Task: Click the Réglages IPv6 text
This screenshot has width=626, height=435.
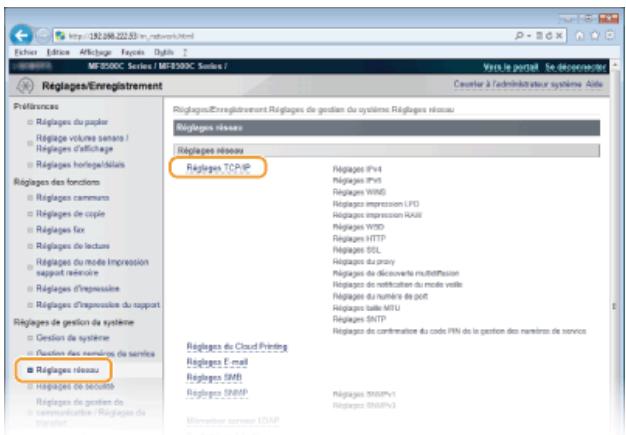Action: click(357, 180)
